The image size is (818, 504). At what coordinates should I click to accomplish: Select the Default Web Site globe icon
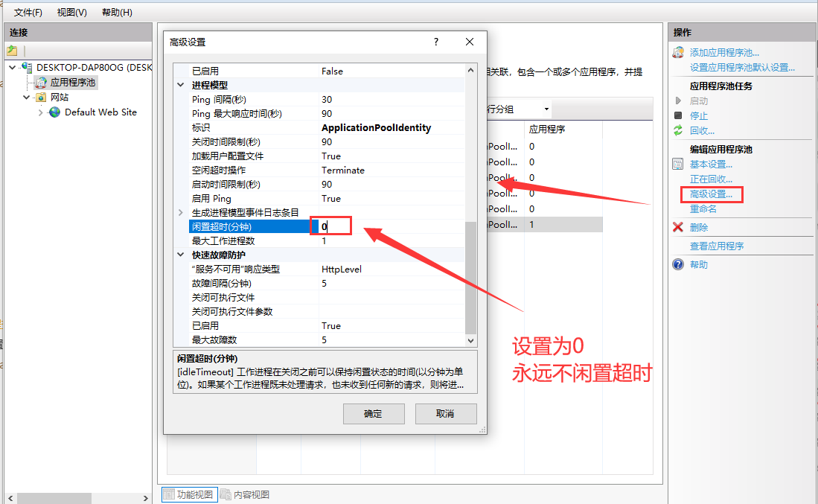[x=54, y=112]
